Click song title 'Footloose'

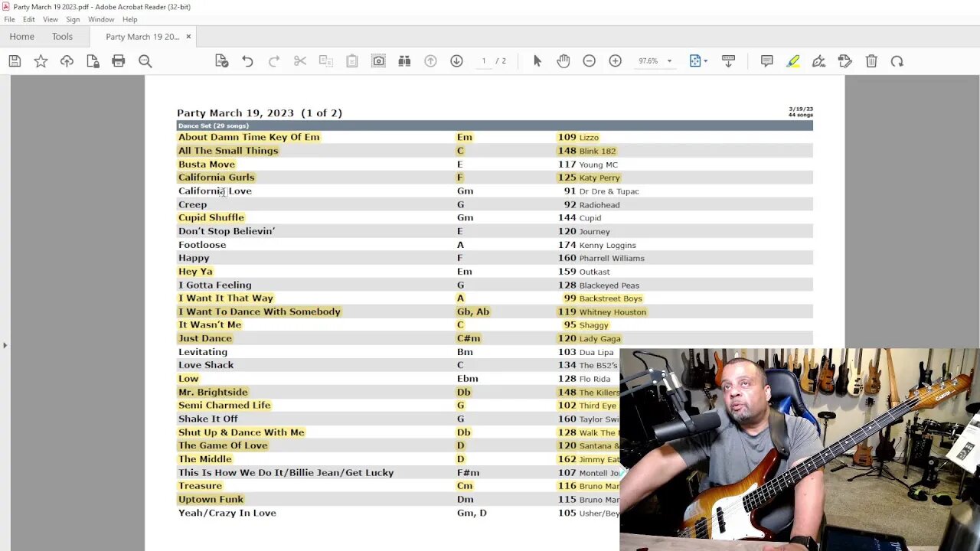coord(202,245)
